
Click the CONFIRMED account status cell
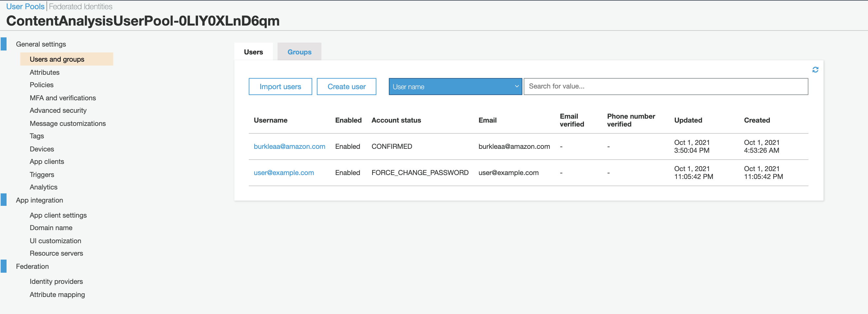coord(391,147)
